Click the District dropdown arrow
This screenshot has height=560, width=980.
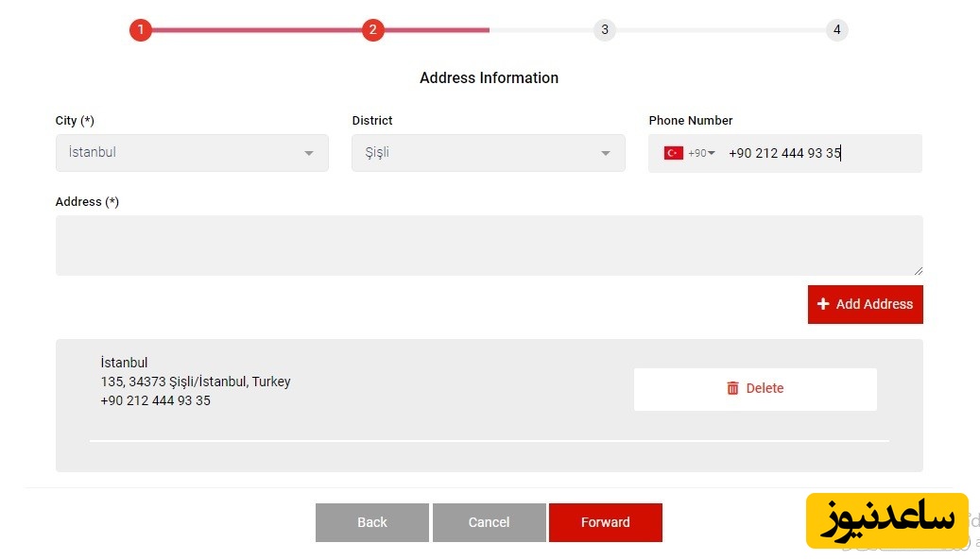pos(606,154)
